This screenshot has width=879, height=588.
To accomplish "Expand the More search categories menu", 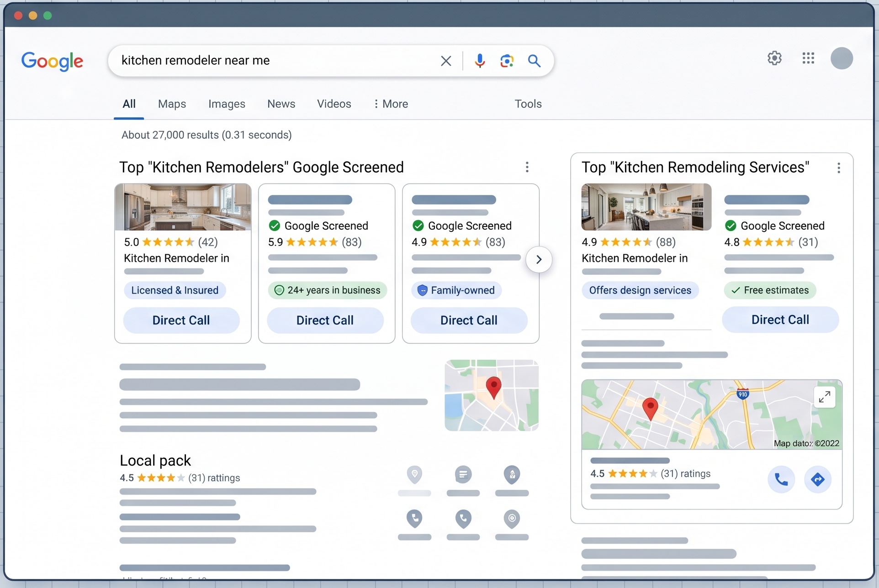I will [x=391, y=104].
